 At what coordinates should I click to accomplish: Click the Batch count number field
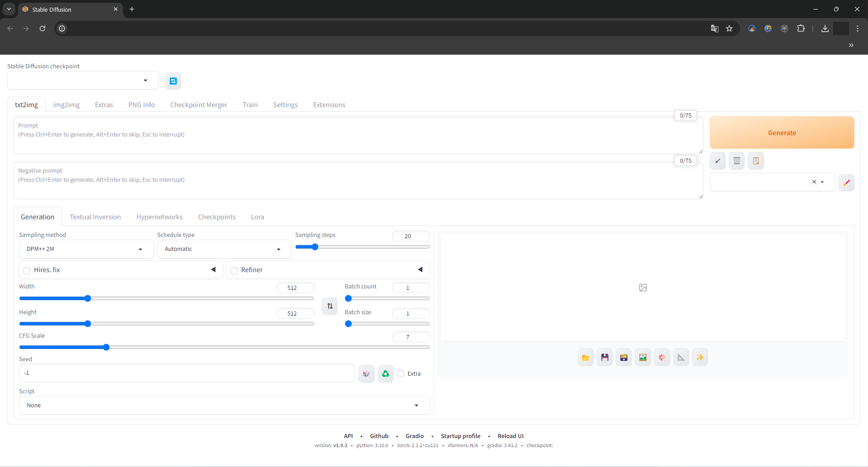411,288
